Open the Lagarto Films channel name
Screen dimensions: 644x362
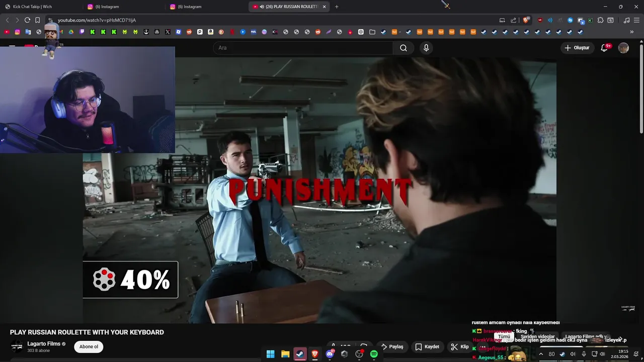(44, 344)
